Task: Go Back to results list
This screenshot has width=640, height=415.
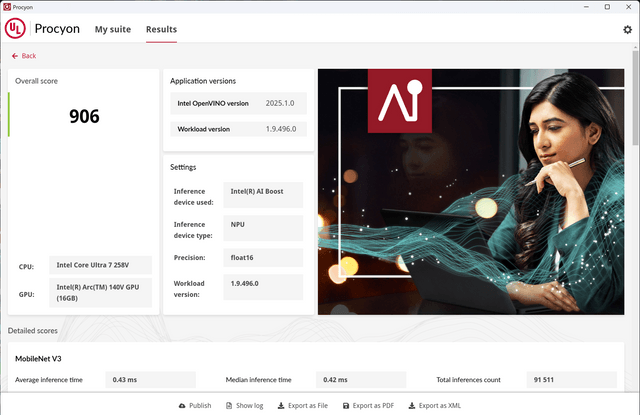Action: coord(24,56)
